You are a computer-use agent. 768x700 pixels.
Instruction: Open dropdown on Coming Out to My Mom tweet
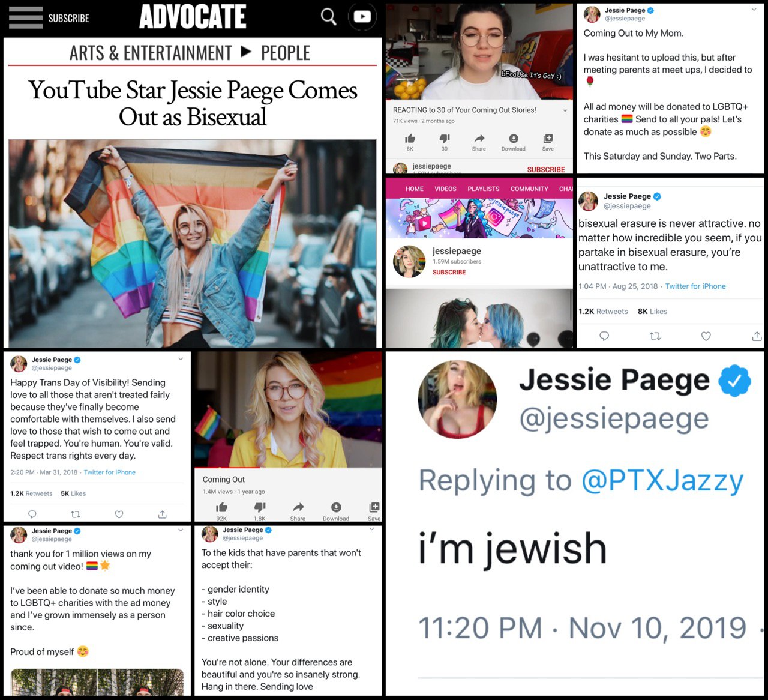click(x=754, y=10)
